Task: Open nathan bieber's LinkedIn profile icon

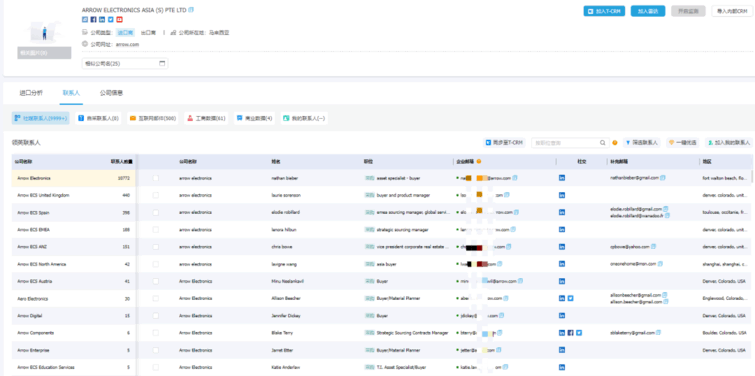Action: 561,178
